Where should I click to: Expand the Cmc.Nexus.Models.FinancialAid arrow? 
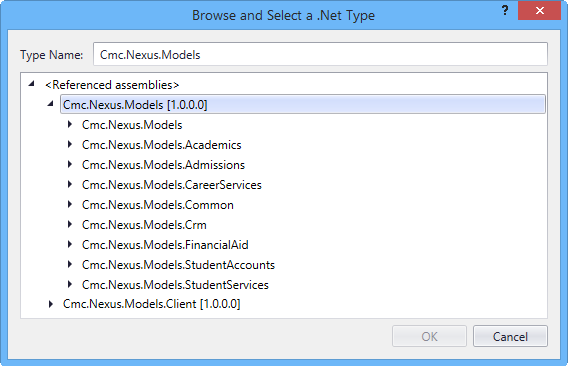pyautogui.click(x=70, y=244)
